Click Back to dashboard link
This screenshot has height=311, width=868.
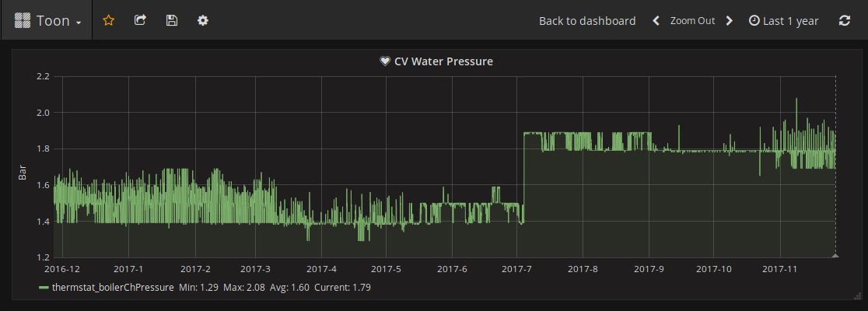[587, 21]
